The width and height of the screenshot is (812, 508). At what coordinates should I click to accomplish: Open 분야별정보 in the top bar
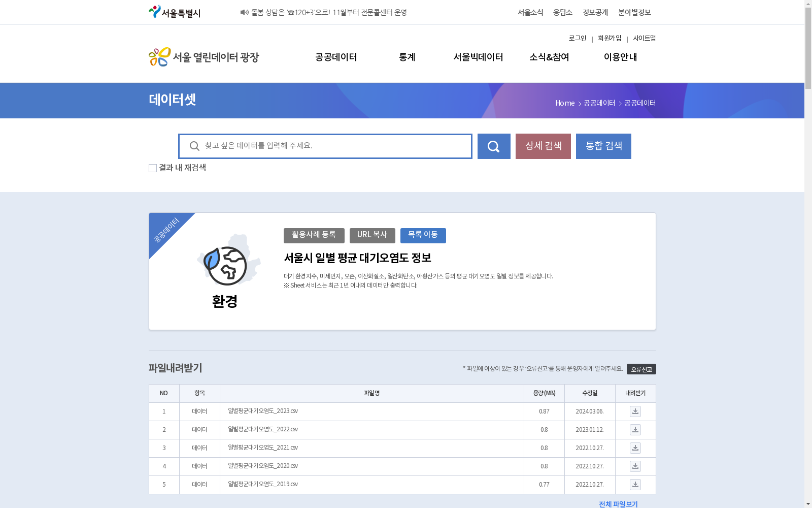[634, 12]
